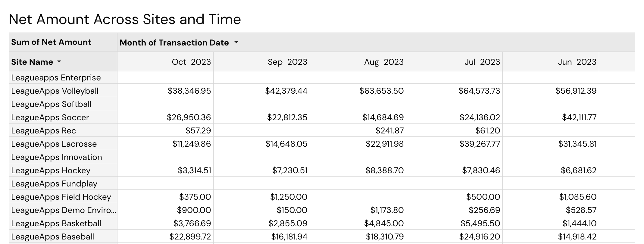
Task: Expand options on the Month of Transaction Date arrow
Action: click(237, 43)
